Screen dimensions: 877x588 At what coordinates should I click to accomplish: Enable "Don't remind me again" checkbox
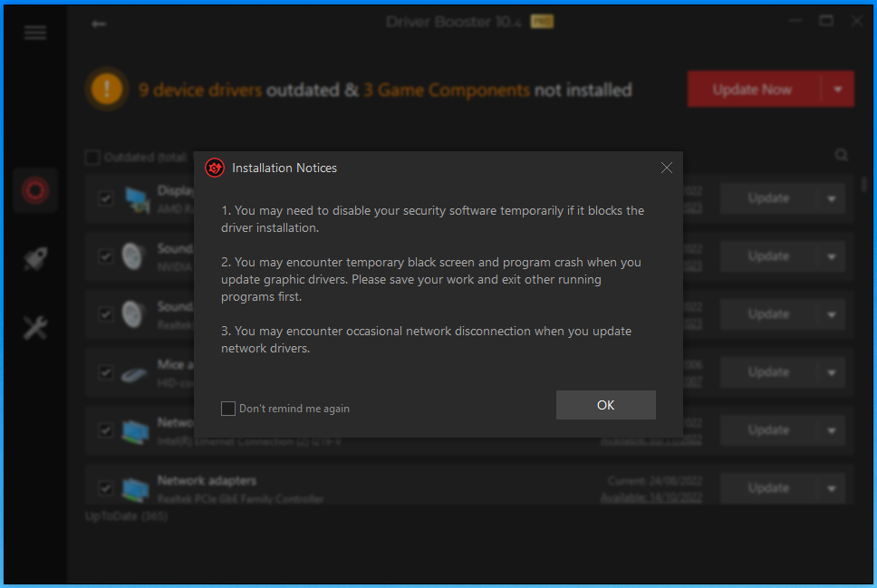point(228,409)
